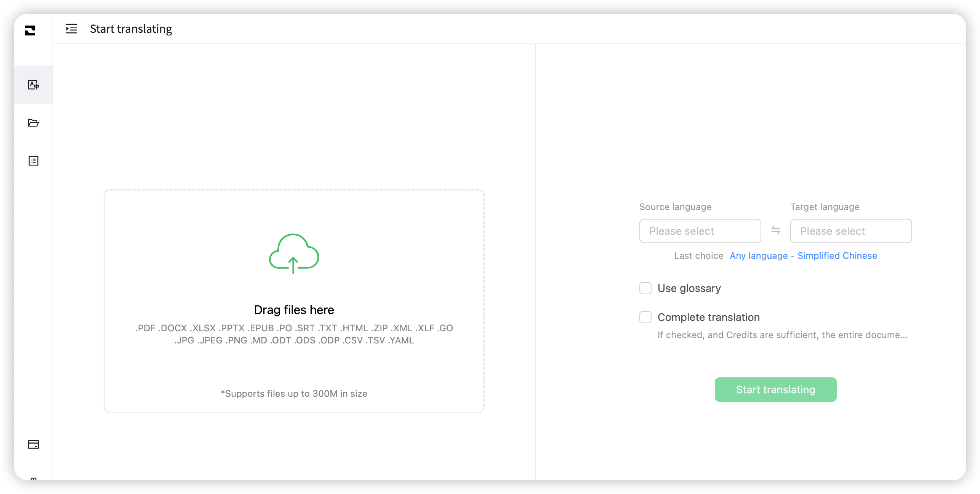Click the document translation icon in sidebar
This screenshot has width=980, height=494.
34,85
